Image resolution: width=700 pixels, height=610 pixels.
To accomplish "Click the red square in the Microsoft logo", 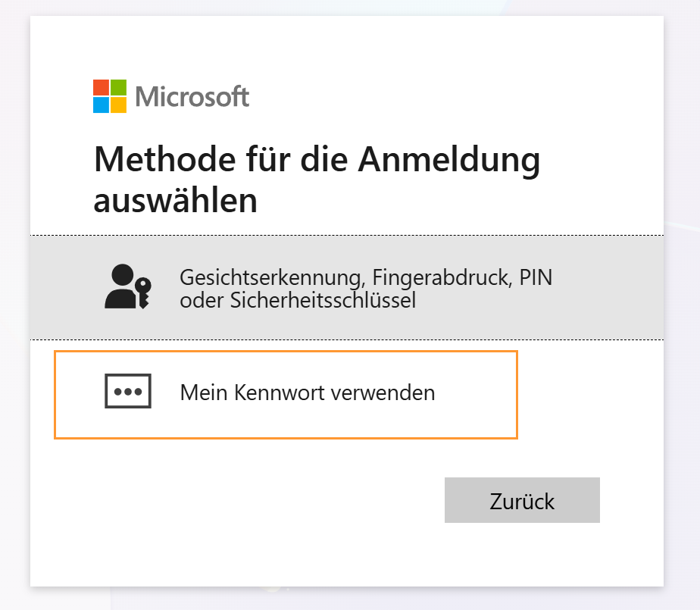I will coord(99,86).
